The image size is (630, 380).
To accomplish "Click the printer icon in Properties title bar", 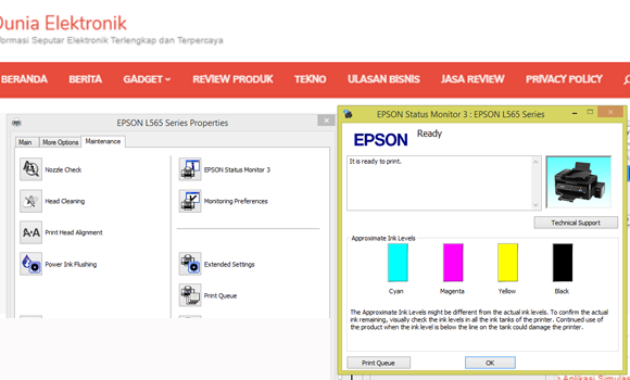I will (16, 123).
